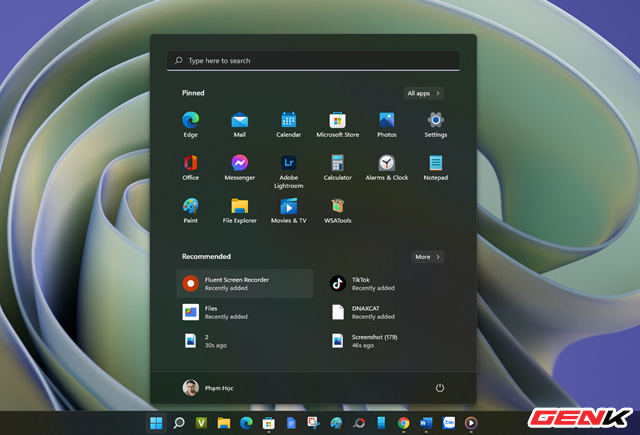640x435 pixels.
Task: Open recommended Fluent Screen Recorder
Action: (245, 284)
